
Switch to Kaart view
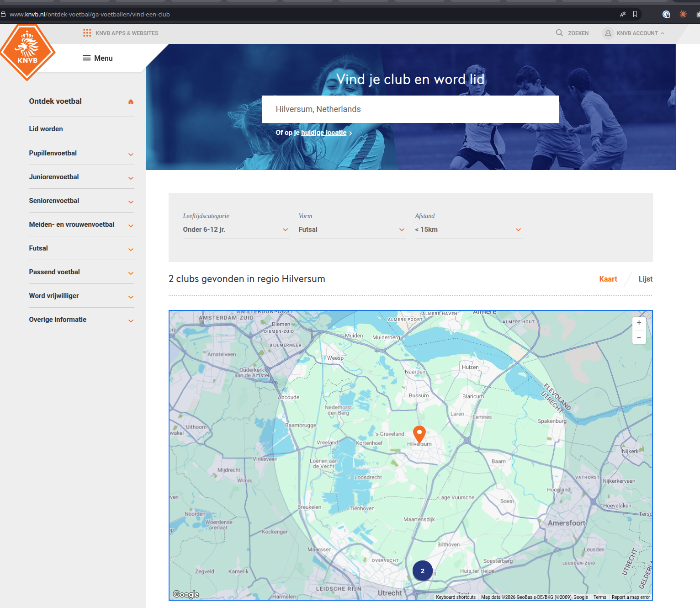(x=608, y=279)
